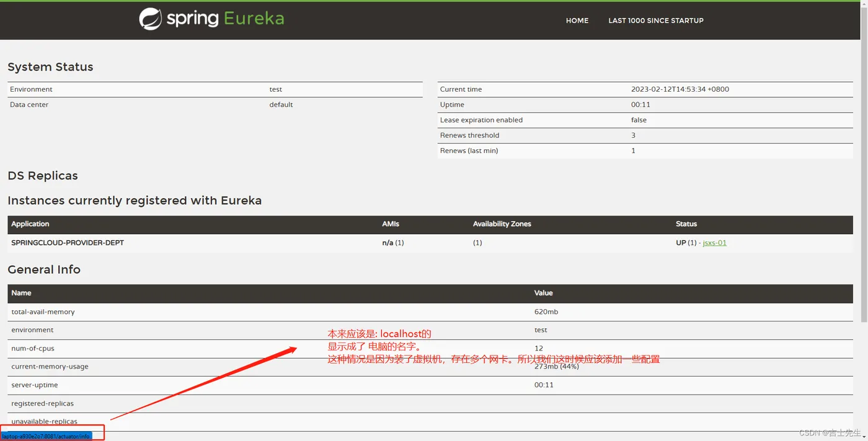Select the 'n/a (1)' AMIs cell

click(393, 243)
